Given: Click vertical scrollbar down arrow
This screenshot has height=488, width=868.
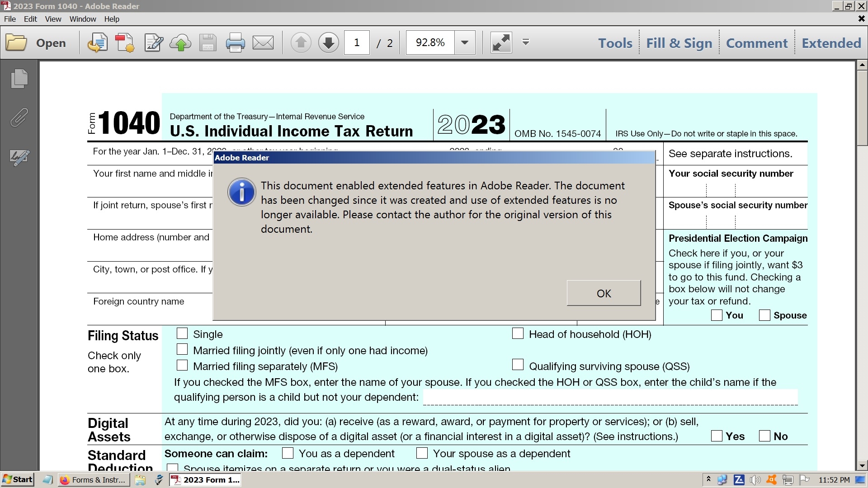Looking at the screenshot, I should [862, 465].
